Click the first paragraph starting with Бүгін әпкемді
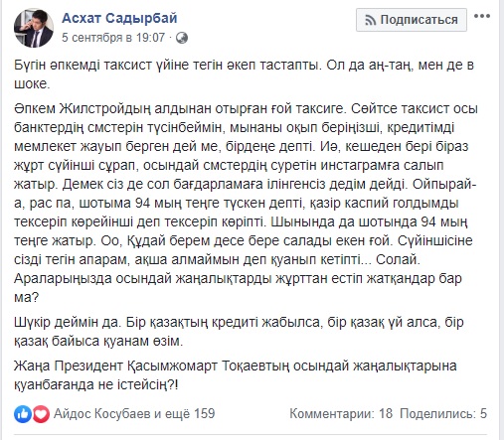This screenshot has width=504, height=440. point(244,74)
